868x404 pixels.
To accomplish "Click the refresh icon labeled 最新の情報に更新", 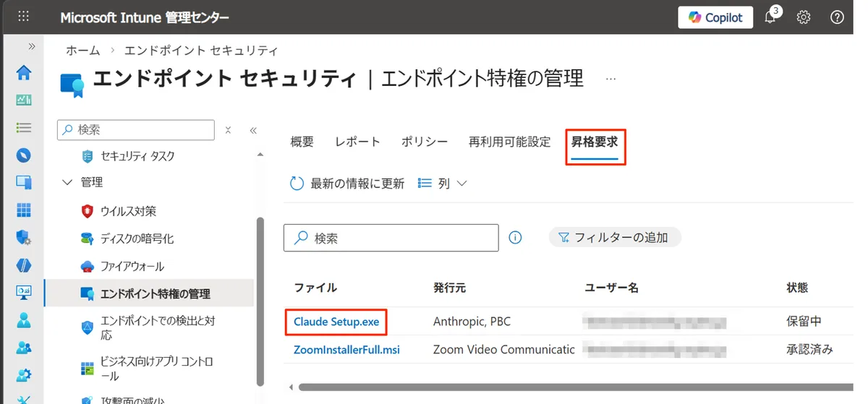I will [x=297, y=184].
